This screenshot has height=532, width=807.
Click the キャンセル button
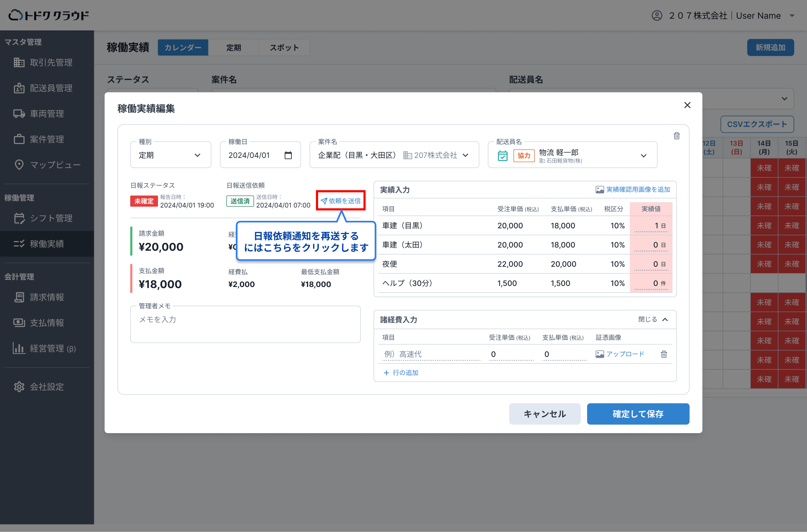click(x=545, y=414)
